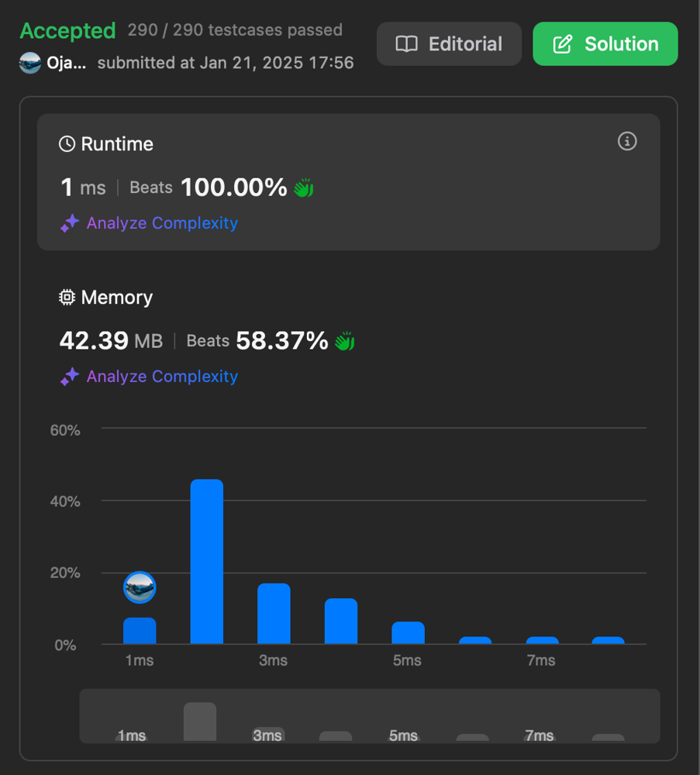Click the 42.39 MB memory value
This screenshot has height=775, width=700.
click(111, 340)
